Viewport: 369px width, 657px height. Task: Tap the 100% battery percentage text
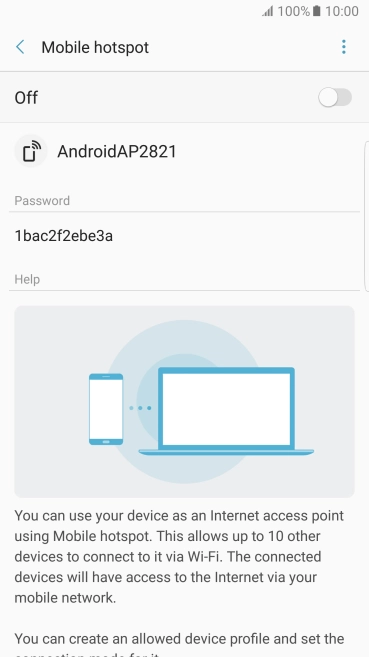294,11
